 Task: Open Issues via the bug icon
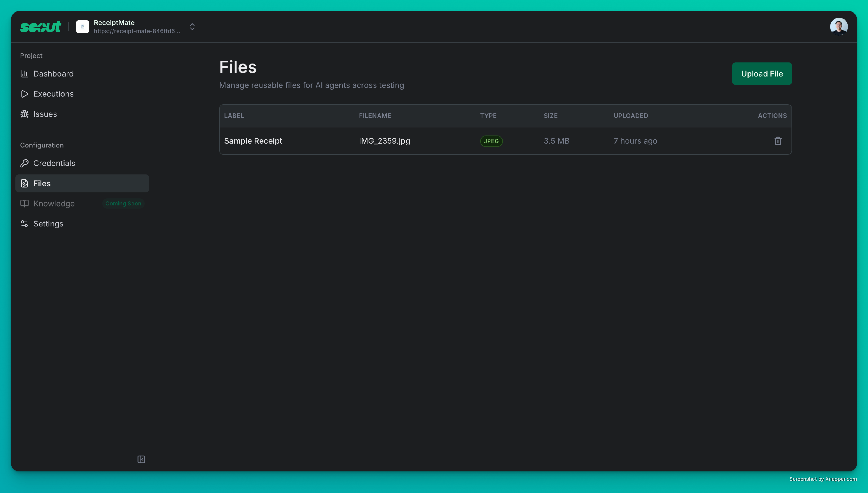point(25,114)
